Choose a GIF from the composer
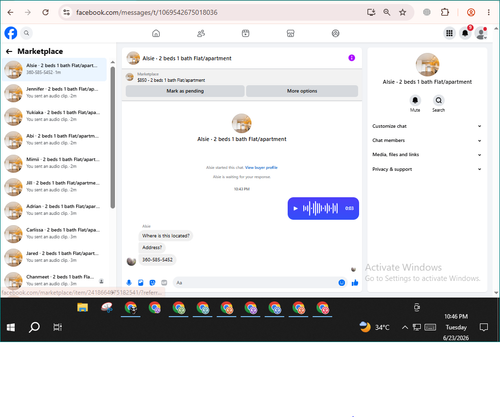 click(164, 283)
